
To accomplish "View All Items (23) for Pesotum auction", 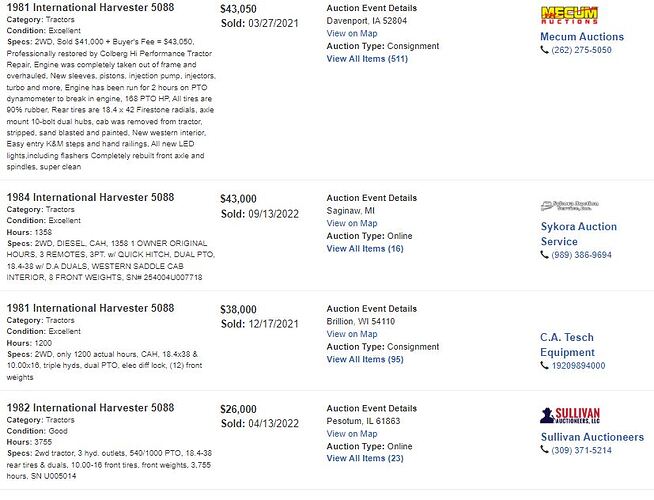I will 365,458.
